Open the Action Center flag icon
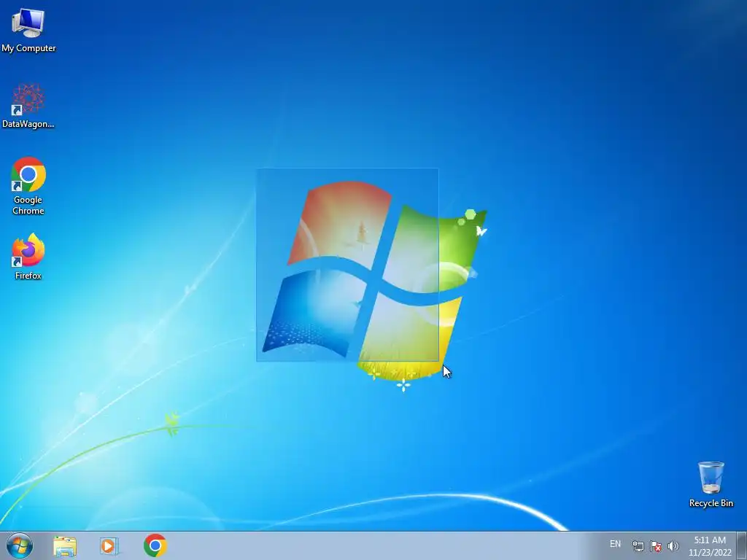747x560 pixels. pyautogui.click(x=656, y=545)
